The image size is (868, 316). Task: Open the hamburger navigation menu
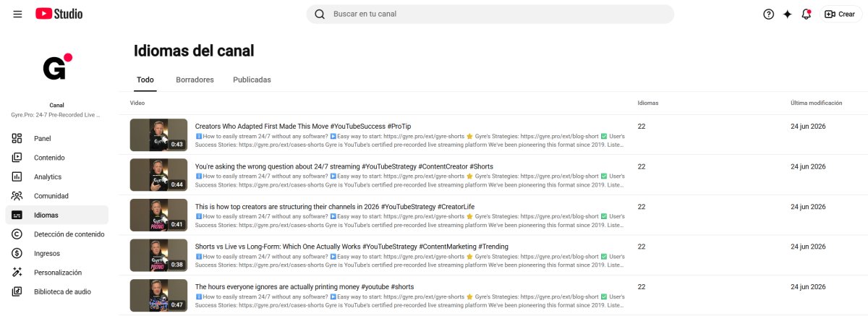pyautogui.click(x=17, y=14)
